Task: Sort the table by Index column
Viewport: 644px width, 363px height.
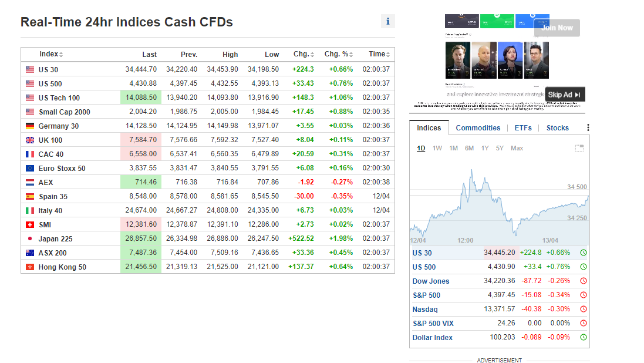Action: (51, 54)
